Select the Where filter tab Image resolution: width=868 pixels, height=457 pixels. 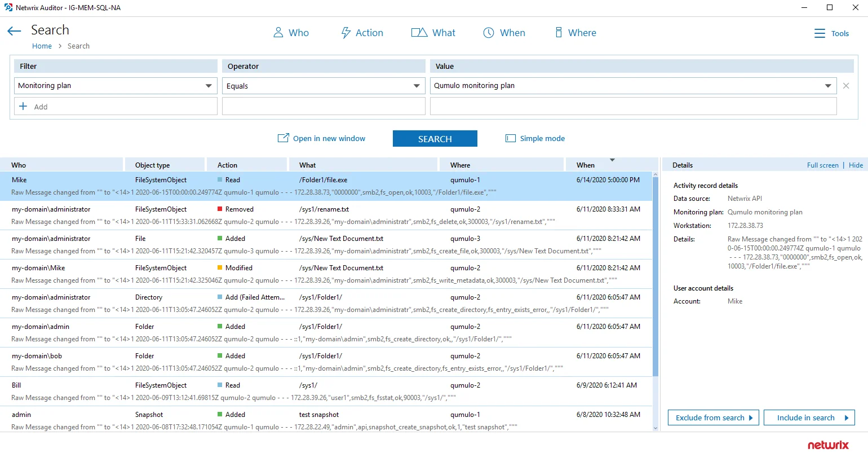pyautogui.click(x=575, y=33)
